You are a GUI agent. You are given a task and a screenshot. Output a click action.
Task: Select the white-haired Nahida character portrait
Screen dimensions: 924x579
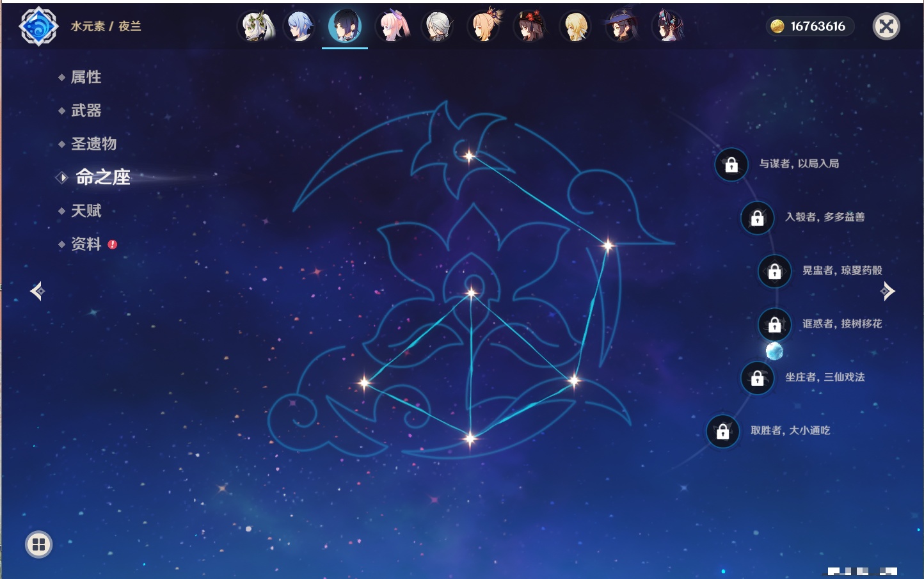point(257,26)
